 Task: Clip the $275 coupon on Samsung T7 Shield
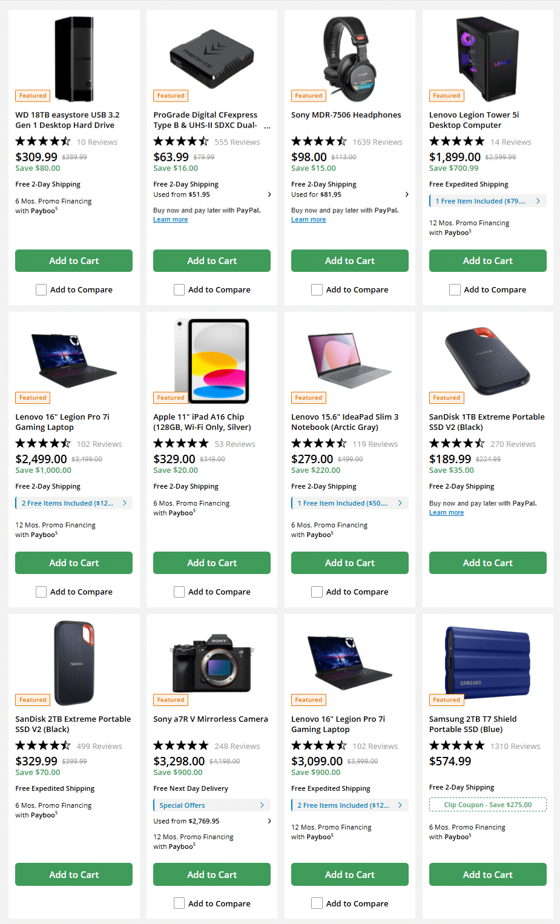[487, 804]
